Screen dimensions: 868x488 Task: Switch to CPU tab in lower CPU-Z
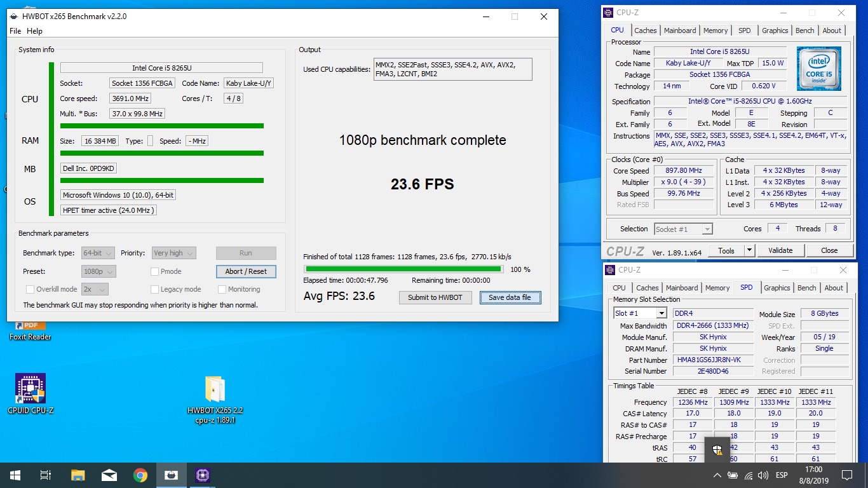620,288
